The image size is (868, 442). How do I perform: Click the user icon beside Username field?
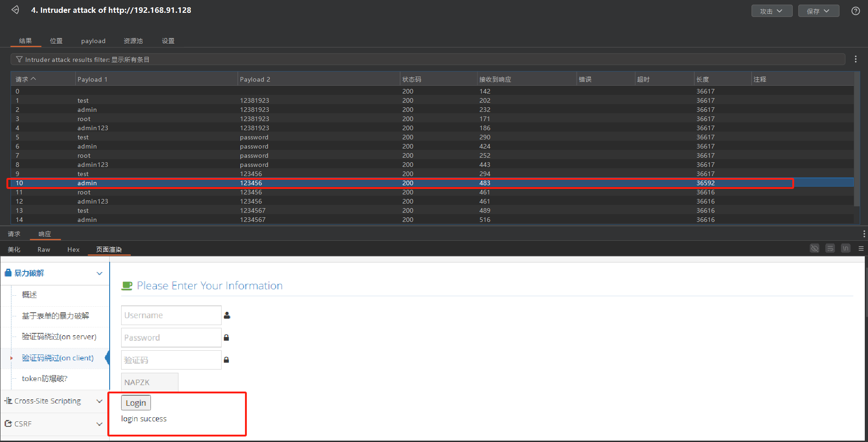(x=227, y=315)
